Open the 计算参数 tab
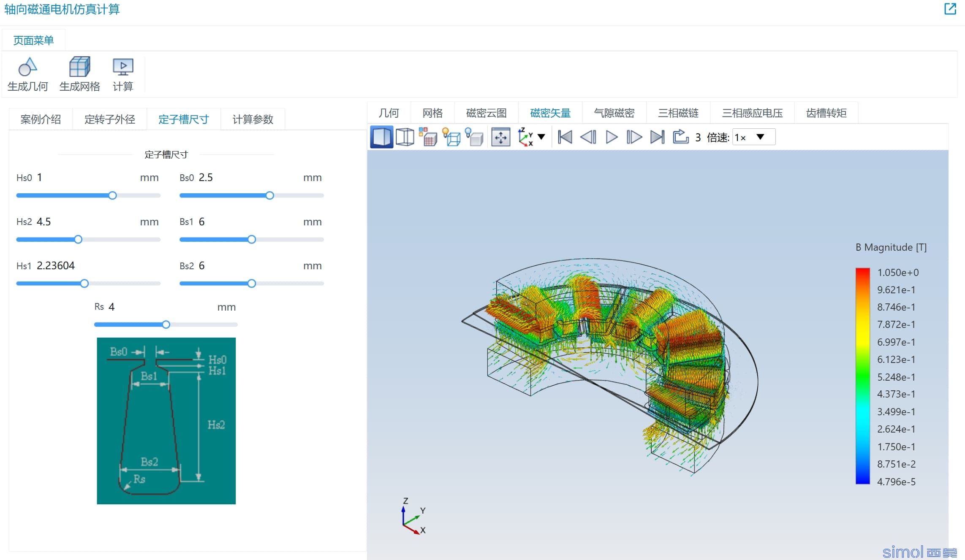The height and width of the screenshot is (560, 965). coord(253,119)
